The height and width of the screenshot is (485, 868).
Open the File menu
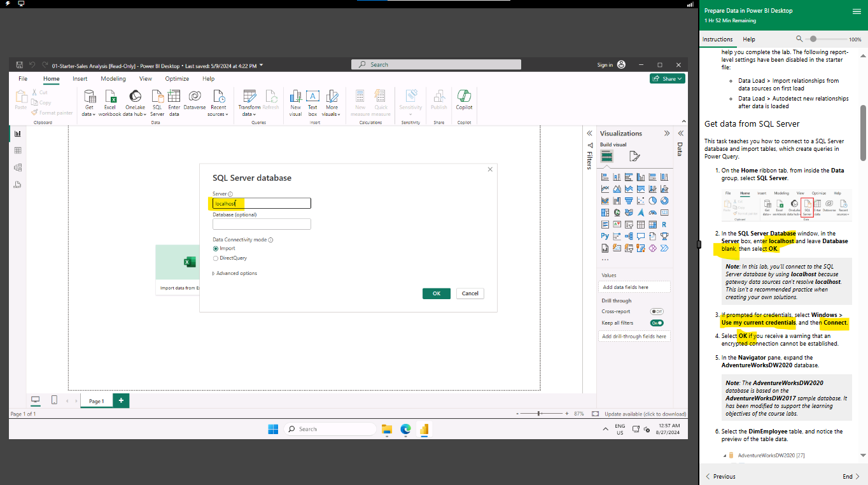click(x=23, y=79)
